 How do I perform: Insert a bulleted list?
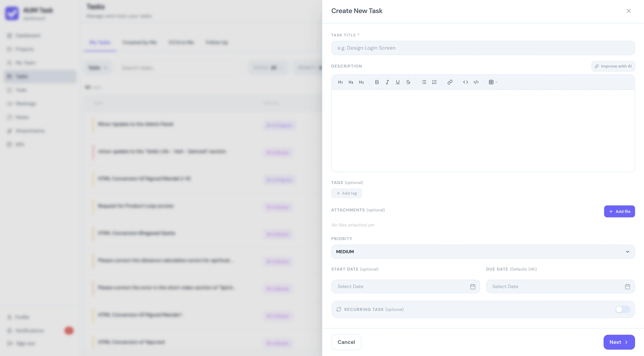pyautogui.click(x=424, y=82)
